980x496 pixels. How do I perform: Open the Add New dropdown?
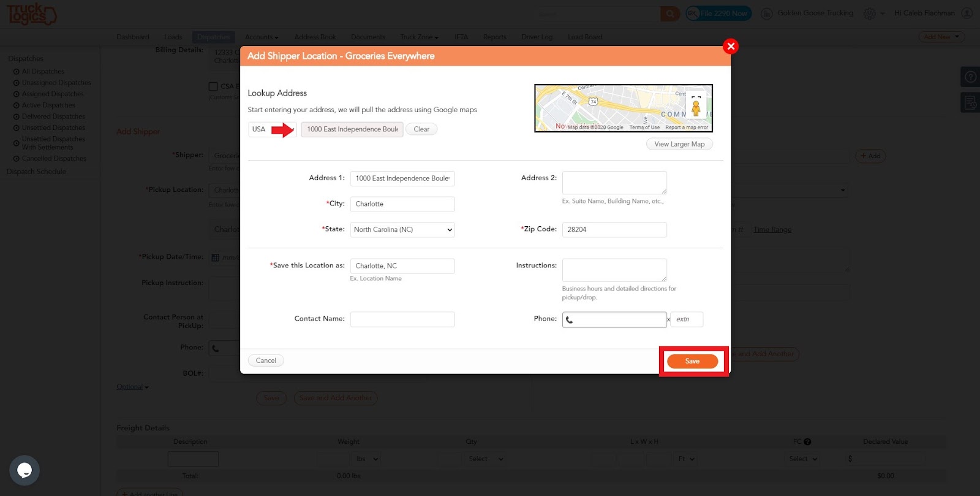(x=941, y=37)
